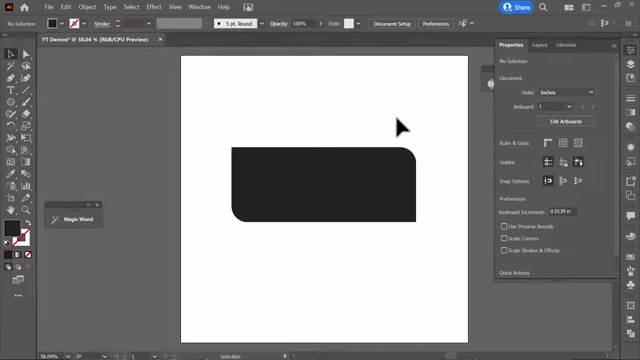Image resolution: width=640 pixels, height=360 pixels.
Task: Select the Zoom tool
Action: point(26,210)
